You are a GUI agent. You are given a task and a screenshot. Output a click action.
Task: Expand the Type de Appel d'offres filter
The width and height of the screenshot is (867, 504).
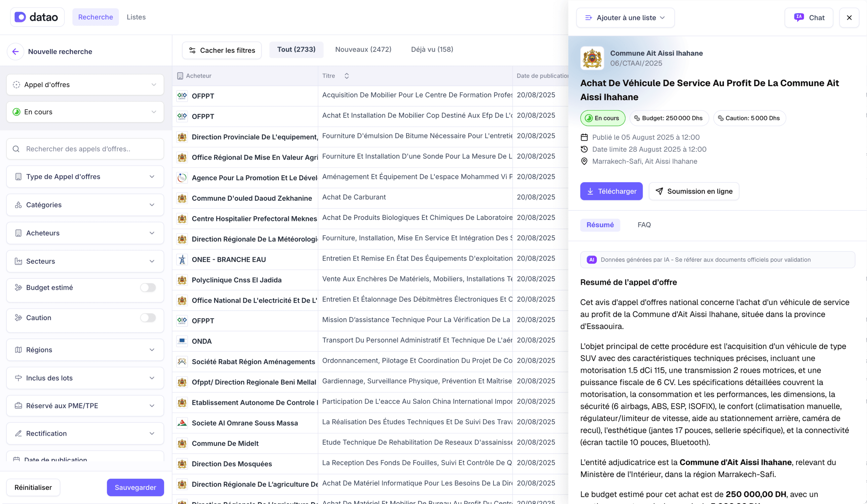(x=85, y=177)
